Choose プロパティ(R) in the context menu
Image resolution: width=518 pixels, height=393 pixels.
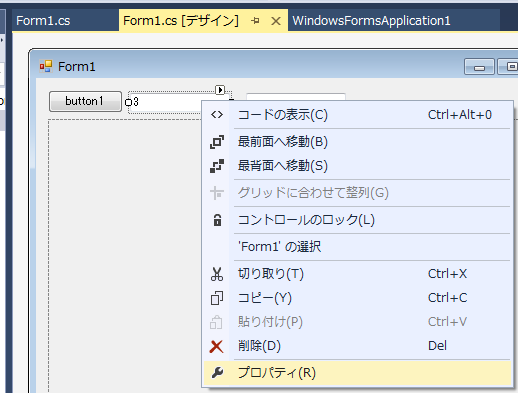pyautogui.click(x=357, y=373)
